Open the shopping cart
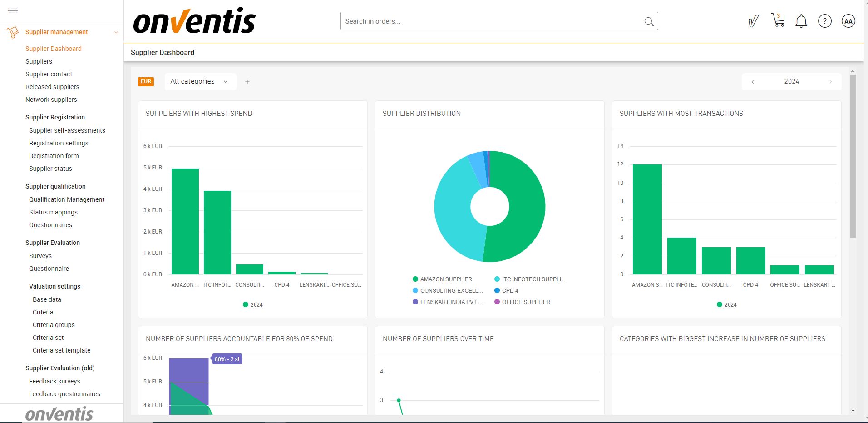Viewport: 868px width, 423px height. (778, 20)
